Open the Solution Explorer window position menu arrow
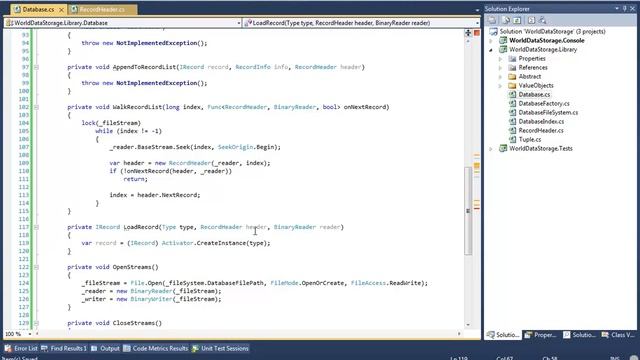 [x=617, y=9]
